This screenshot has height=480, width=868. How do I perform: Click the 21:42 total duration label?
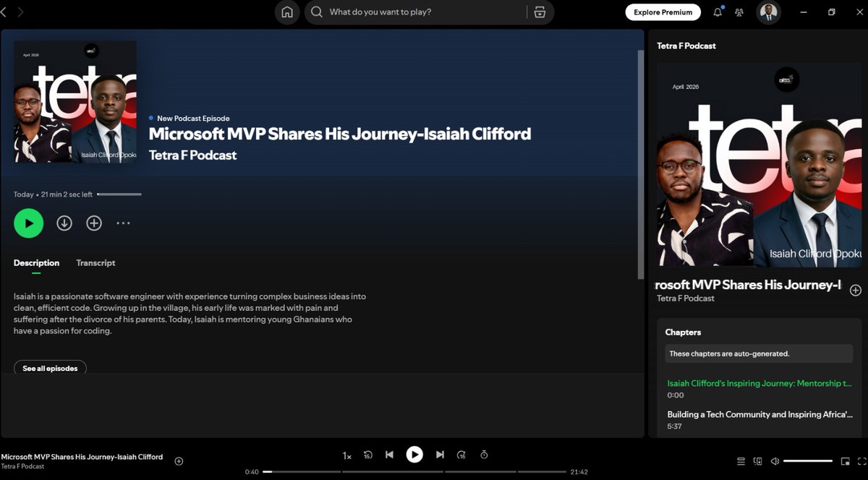point(579,472)
